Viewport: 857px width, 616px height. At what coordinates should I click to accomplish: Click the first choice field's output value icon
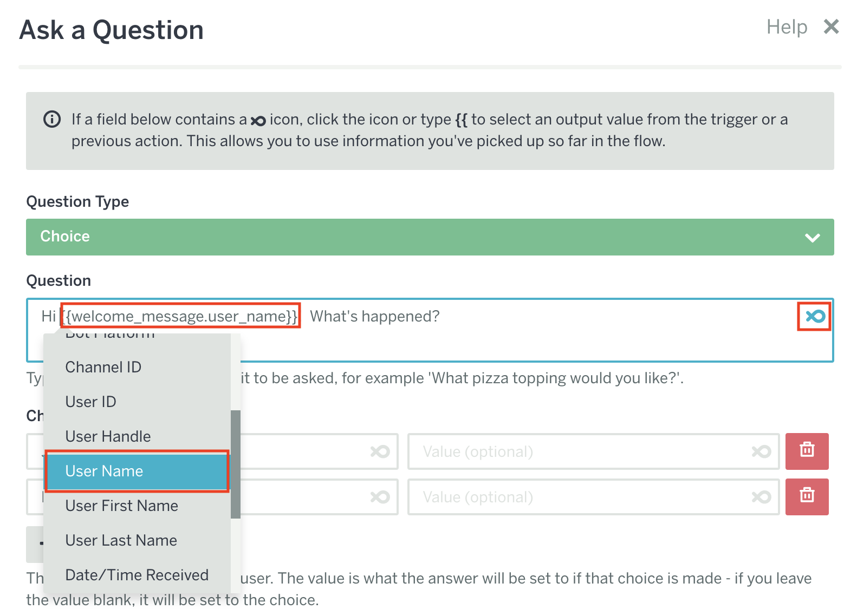[x=380, y=451]
